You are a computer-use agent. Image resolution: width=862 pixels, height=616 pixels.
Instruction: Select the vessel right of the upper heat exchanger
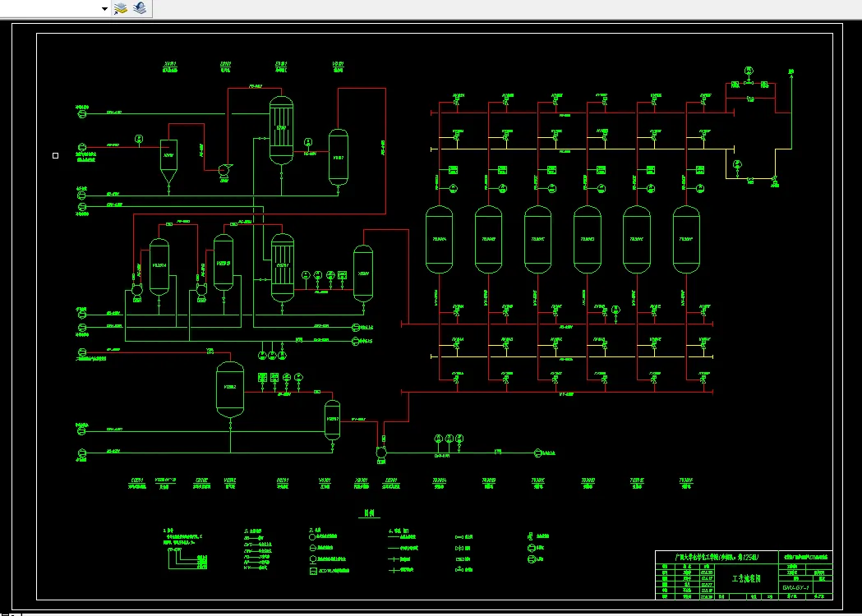tap(338, 158)
